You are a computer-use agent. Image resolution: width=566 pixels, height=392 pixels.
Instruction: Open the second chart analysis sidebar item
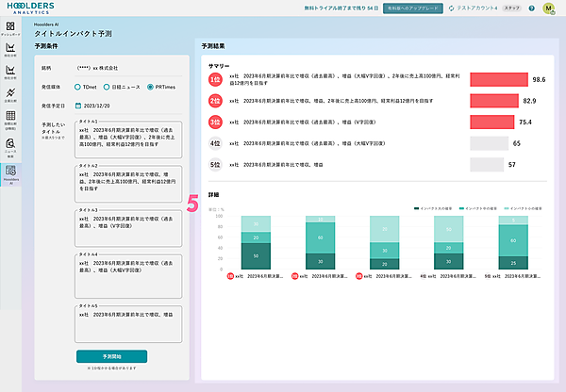pos(10,73)
